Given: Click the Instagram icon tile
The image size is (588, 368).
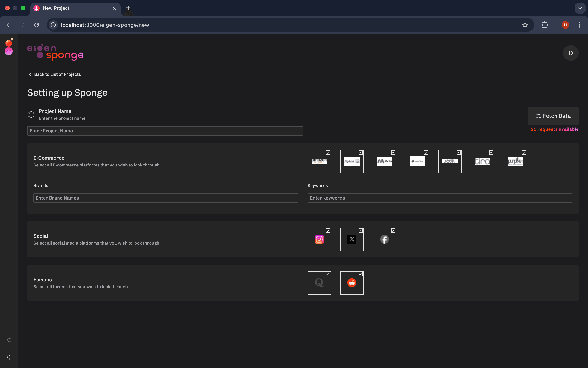Looking at the screenshot, I should pyautogui.click(x=319, y=239).
